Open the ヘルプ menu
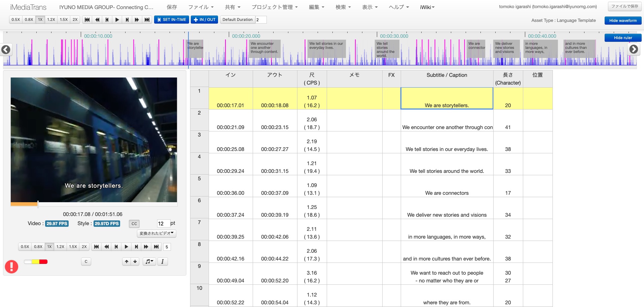 tap(399, 7)
